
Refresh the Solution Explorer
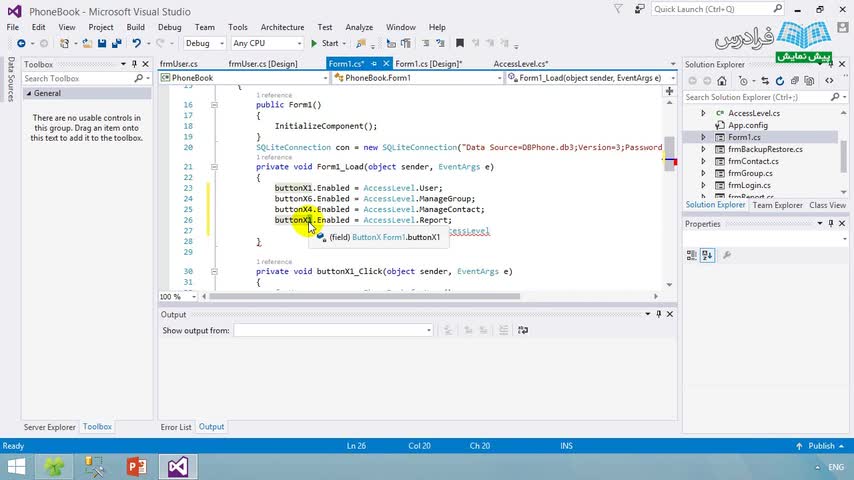[781, 80]
